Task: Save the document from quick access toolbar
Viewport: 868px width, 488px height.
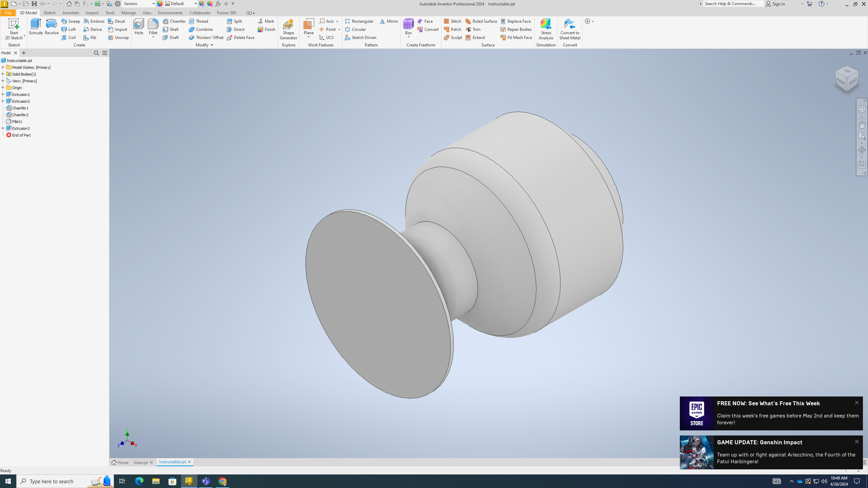Action: 34,4
